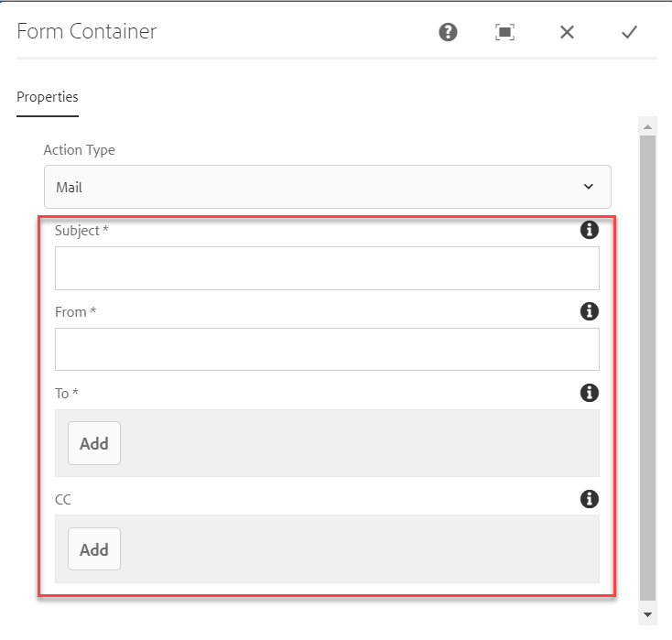Click the chevron arrow in the Mail select box
672x640 pixels.
(588, 187)
